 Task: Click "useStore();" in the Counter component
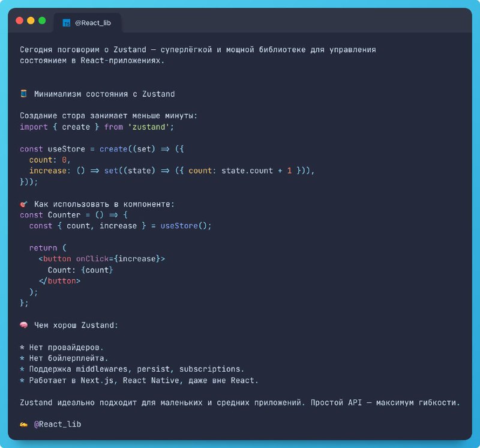point(186,226)
